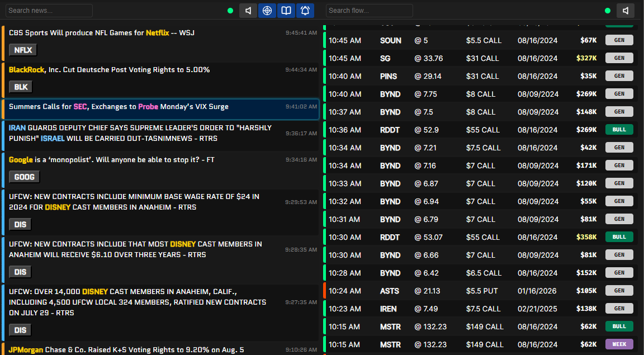Click 10:36 AM timestamp on RDDT row
The height and width of the screenshot is (355, 644).
tap(345, 130)
